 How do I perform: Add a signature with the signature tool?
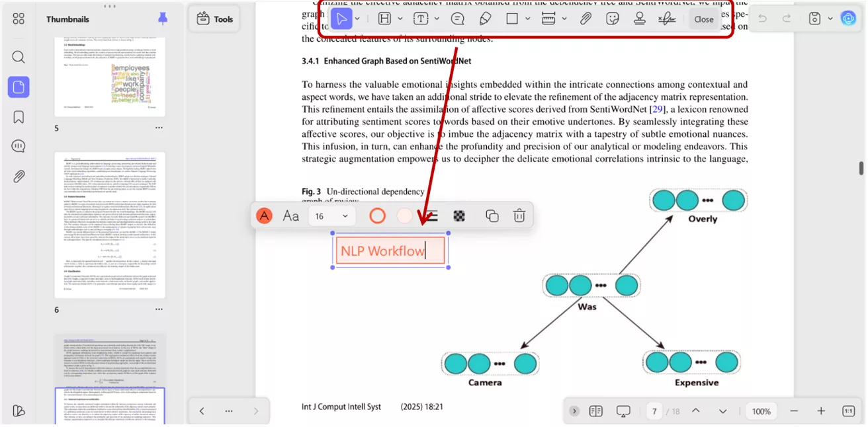666,19
